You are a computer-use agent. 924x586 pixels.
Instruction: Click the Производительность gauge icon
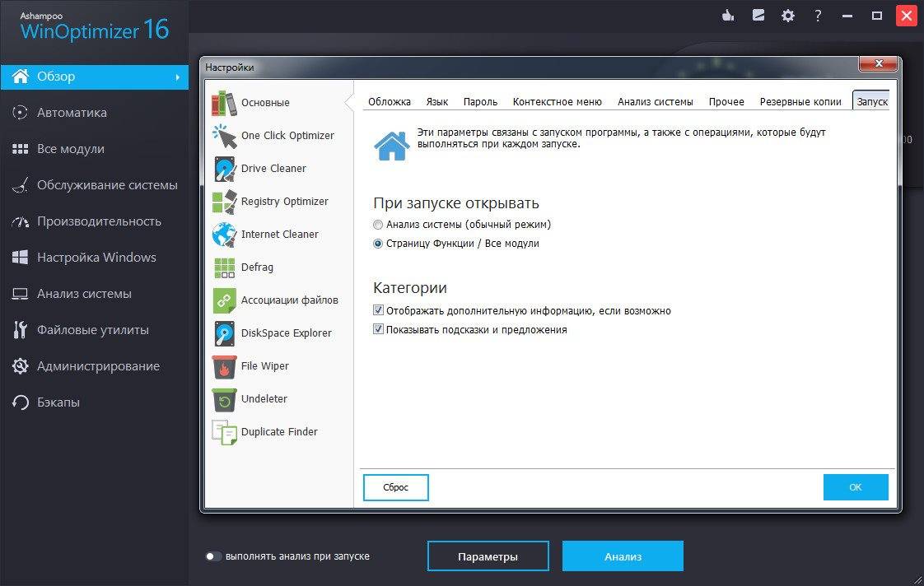[x=20, y=221]
